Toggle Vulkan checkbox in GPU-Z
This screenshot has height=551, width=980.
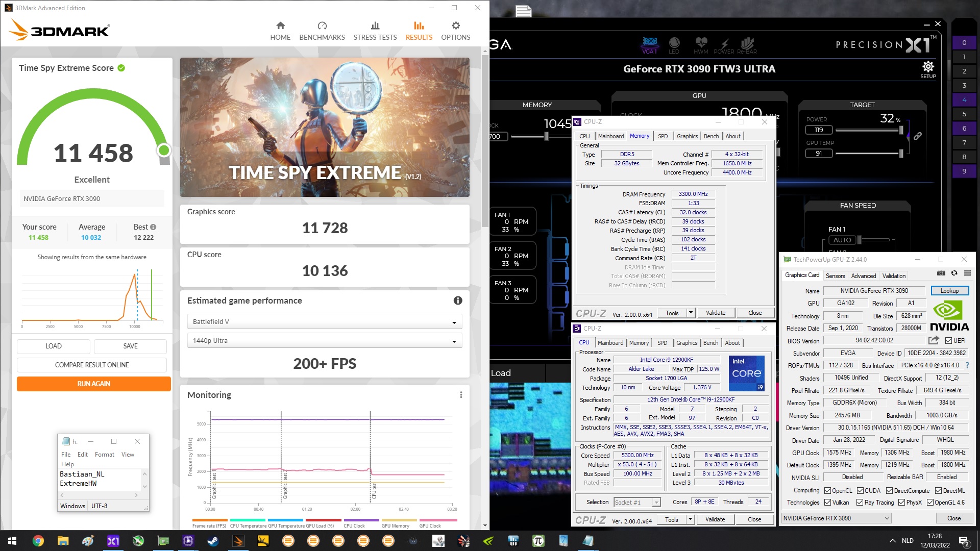point(827,503)
